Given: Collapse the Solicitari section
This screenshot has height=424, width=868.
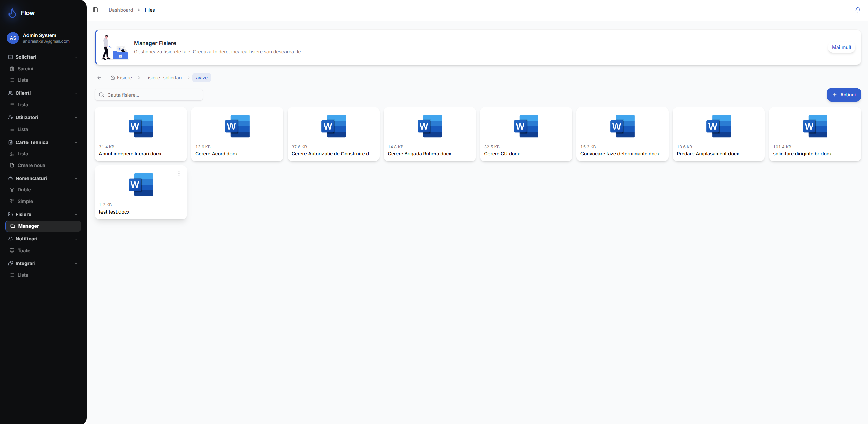Looking at the screenshot, I should (x=76, y=57).
